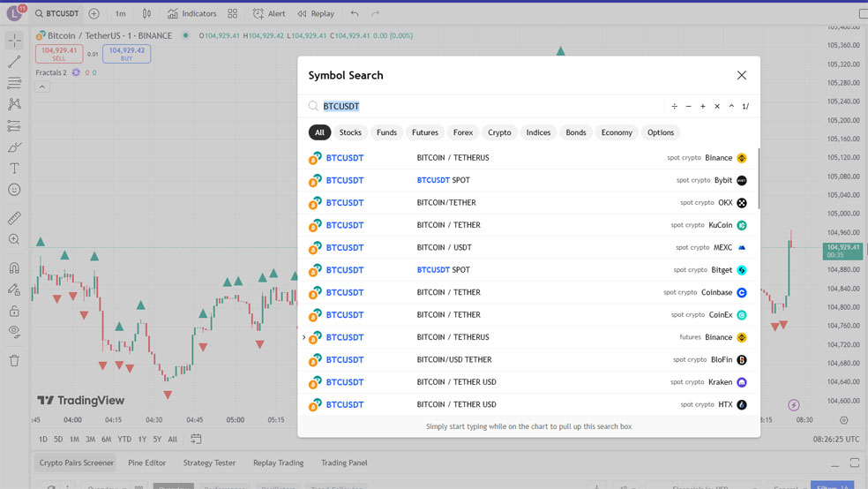
Task: Insert multiply operator in search
Action: (717, 106)
